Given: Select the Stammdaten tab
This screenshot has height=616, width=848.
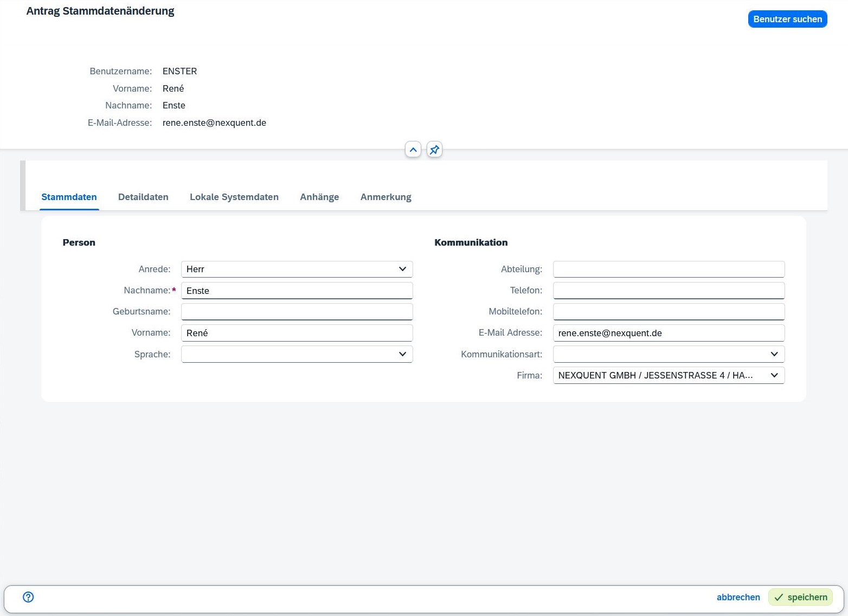Looking at the screenshot, I should [x=69, y=197].
